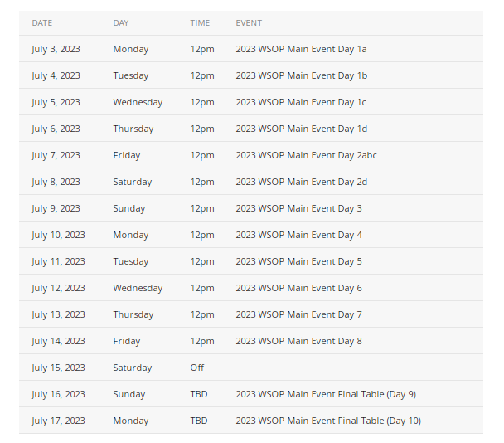Click Main Event Day 1c event text
Screen dimensions: 504x443
[301, 102]
